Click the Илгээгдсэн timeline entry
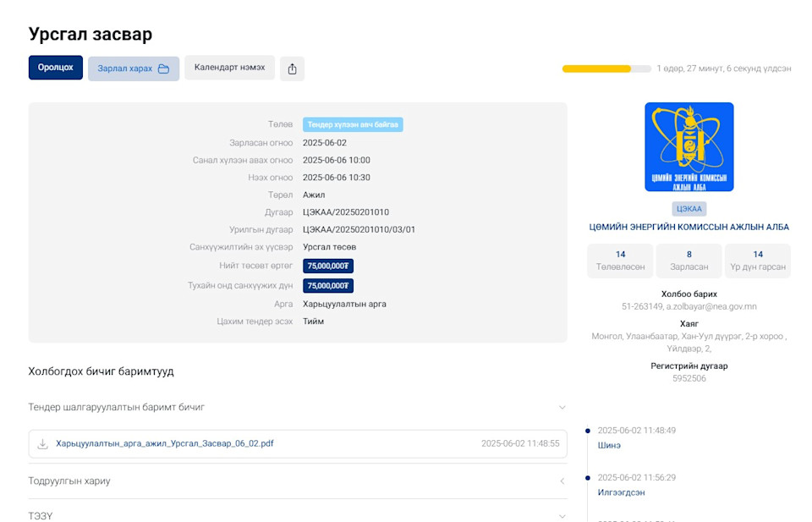812x522 pixels. click(x=621, y=492)
